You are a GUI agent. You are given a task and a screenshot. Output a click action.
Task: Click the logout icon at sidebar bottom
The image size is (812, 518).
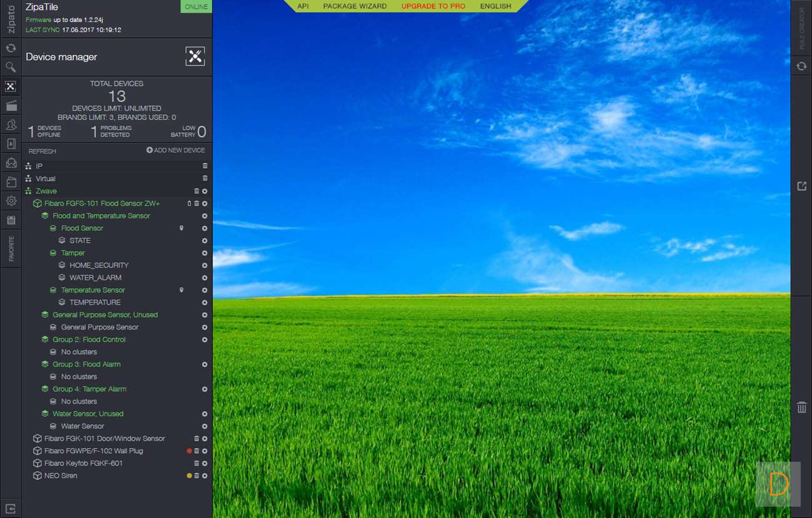point(11,508)
